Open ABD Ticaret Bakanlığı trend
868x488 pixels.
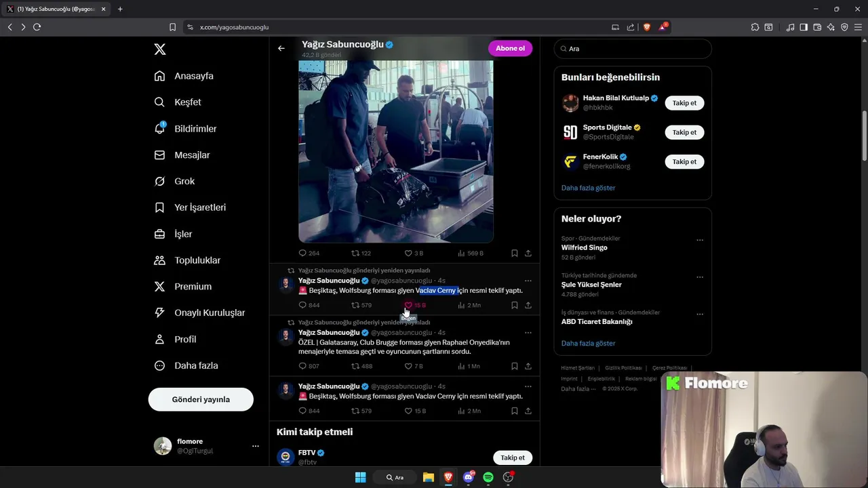point(597,322)
